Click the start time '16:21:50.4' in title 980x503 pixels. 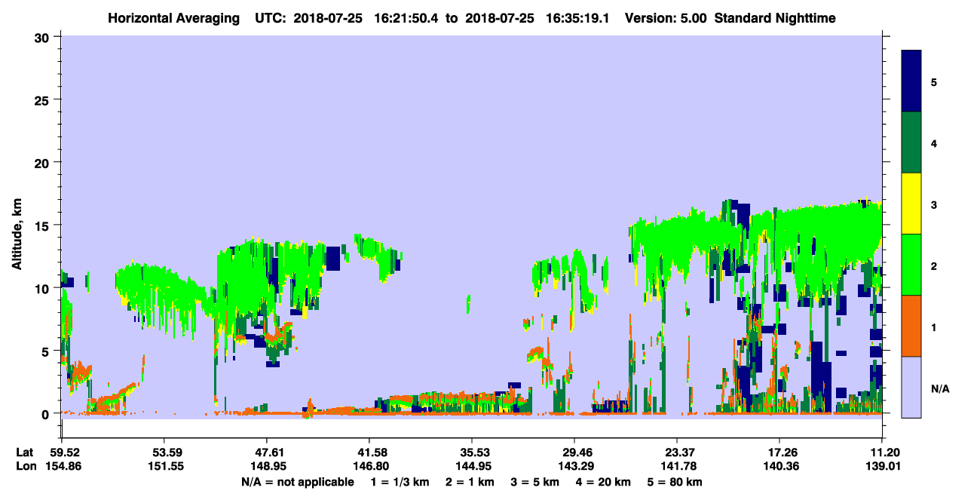point(407,18)
